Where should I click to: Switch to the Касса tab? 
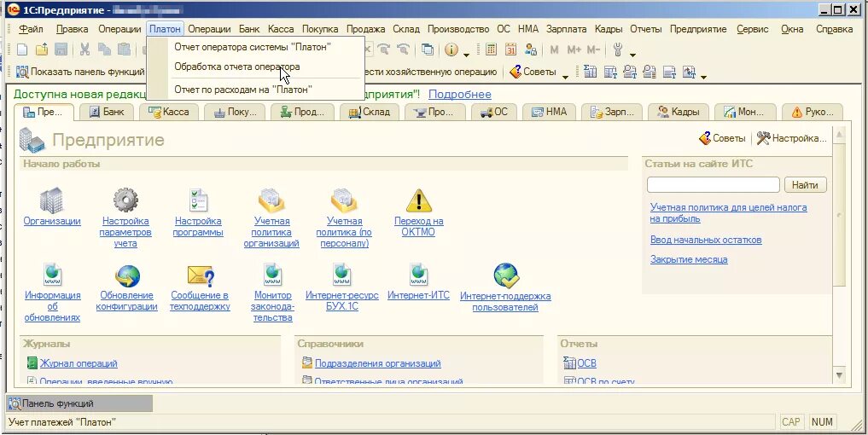click(x=169, y=112)
